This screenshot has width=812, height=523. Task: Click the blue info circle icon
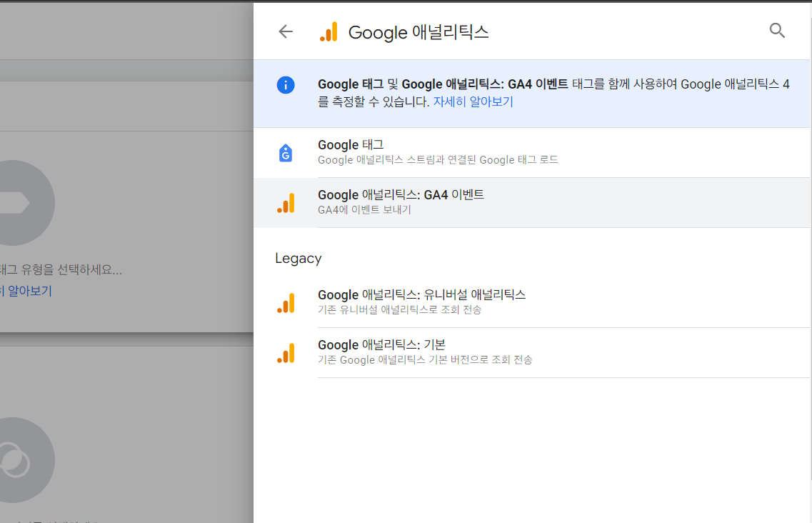[286, 84]
